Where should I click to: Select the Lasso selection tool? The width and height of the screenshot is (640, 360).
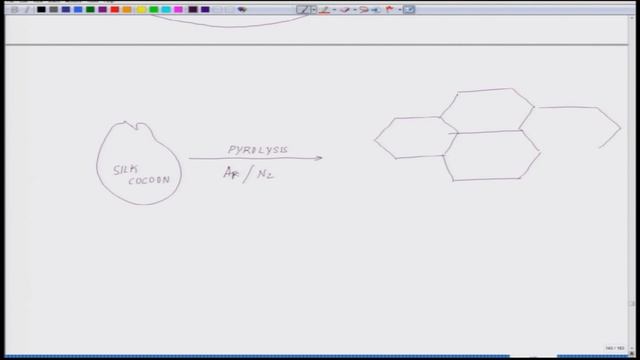(363, 9)
